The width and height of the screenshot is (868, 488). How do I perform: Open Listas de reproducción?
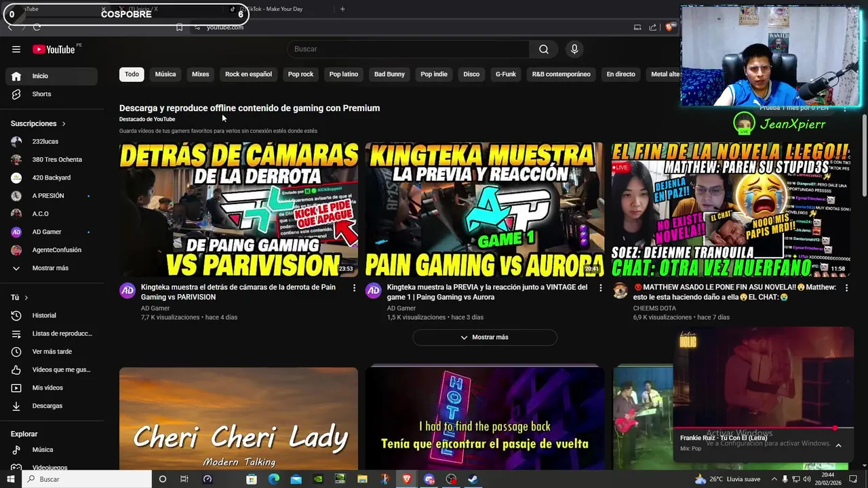[x=52, y=333]
